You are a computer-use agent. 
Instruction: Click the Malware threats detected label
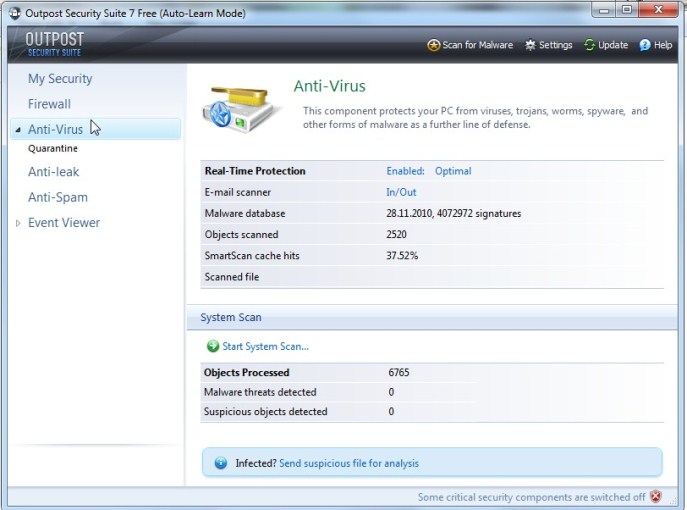tap(260, 392)
